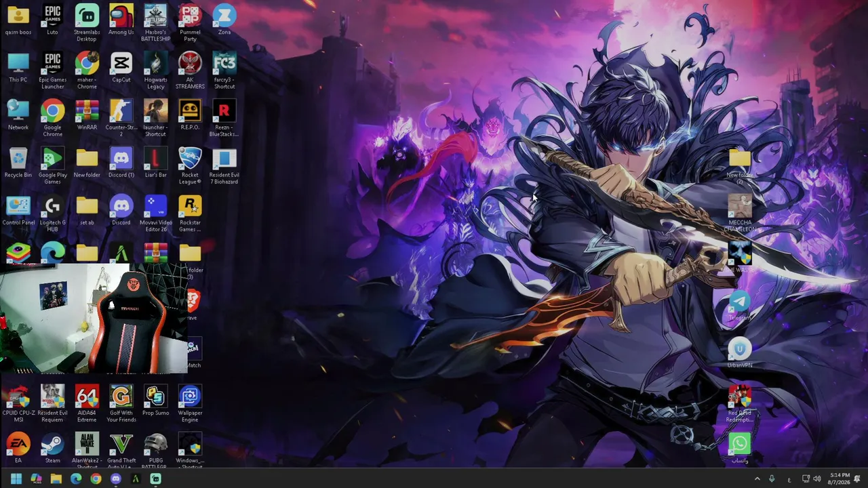Select the This PC desktop icon
This screenshot has width=868, height=488.
18,67
